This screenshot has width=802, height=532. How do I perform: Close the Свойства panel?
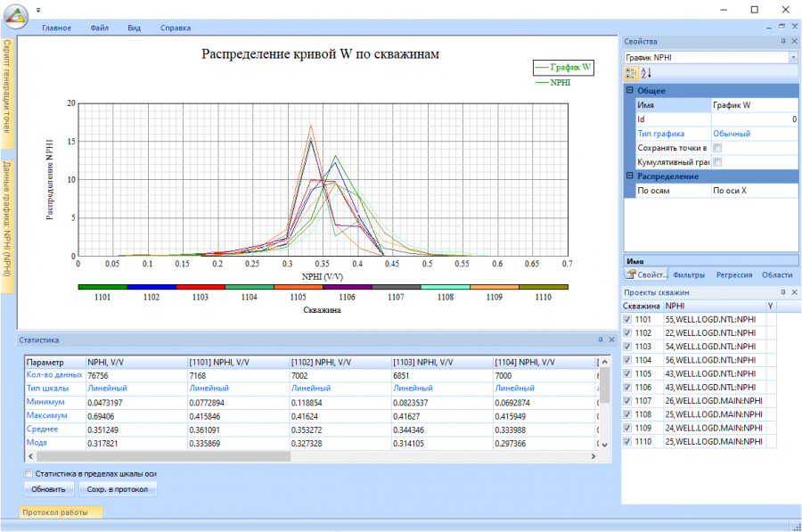click(794, 41)
